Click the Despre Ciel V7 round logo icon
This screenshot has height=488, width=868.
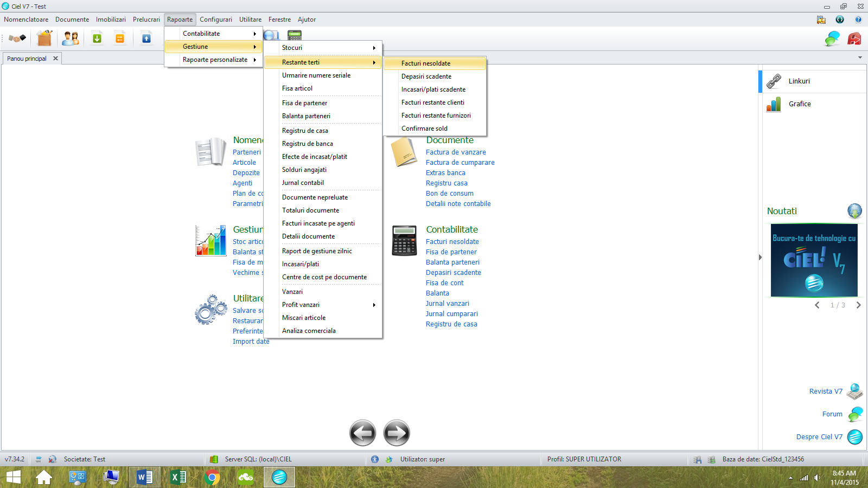click(855, 437)
